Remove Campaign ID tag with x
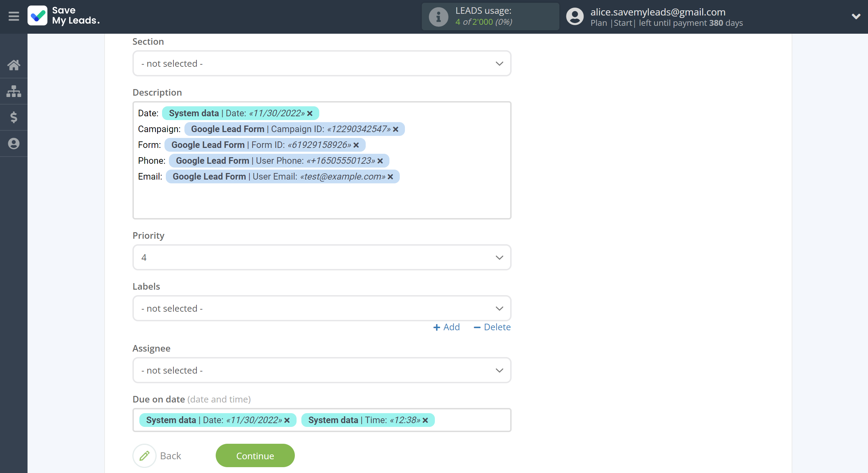This screenshot has height=473, width=868. pos(396,129)
